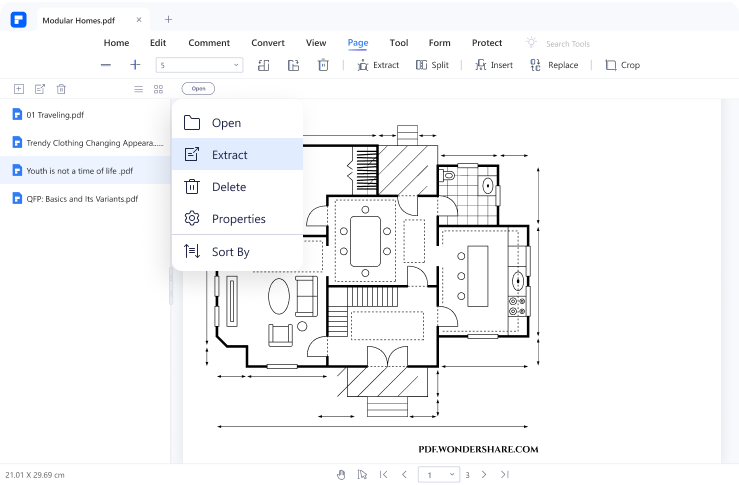Choose Sort By from the context menu
This screenshot has height=485, width=739.
238,252
